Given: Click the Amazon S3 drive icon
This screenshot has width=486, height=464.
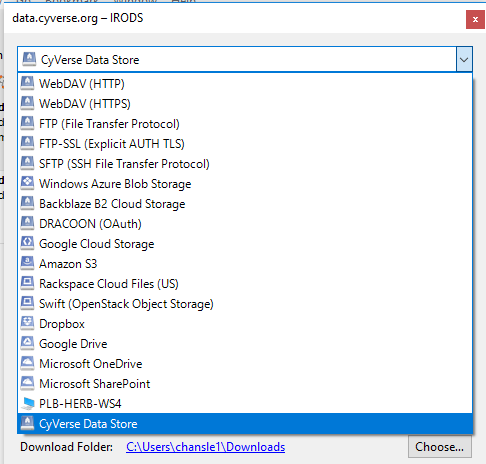Looking at the screenshot, I should coord(27,263).
